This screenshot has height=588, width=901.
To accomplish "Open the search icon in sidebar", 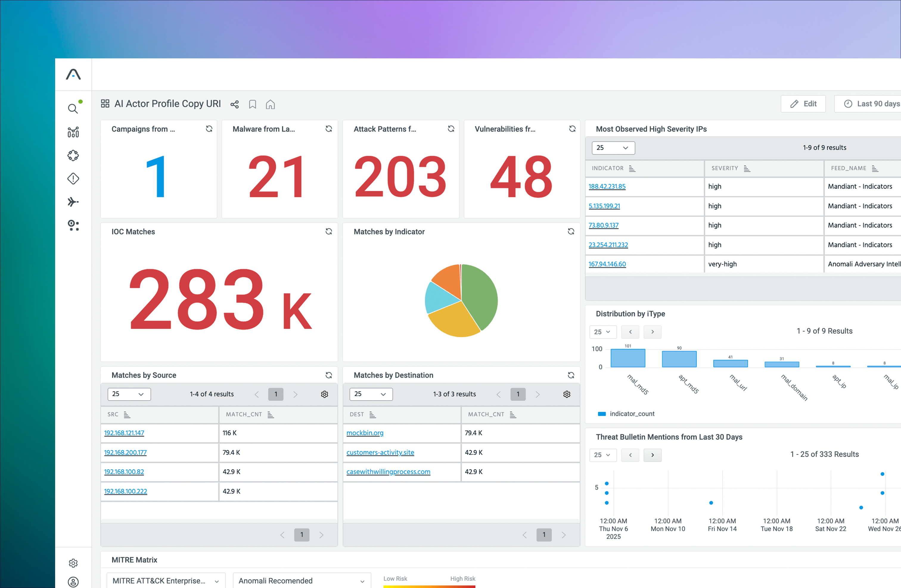I will coord(73,109).
